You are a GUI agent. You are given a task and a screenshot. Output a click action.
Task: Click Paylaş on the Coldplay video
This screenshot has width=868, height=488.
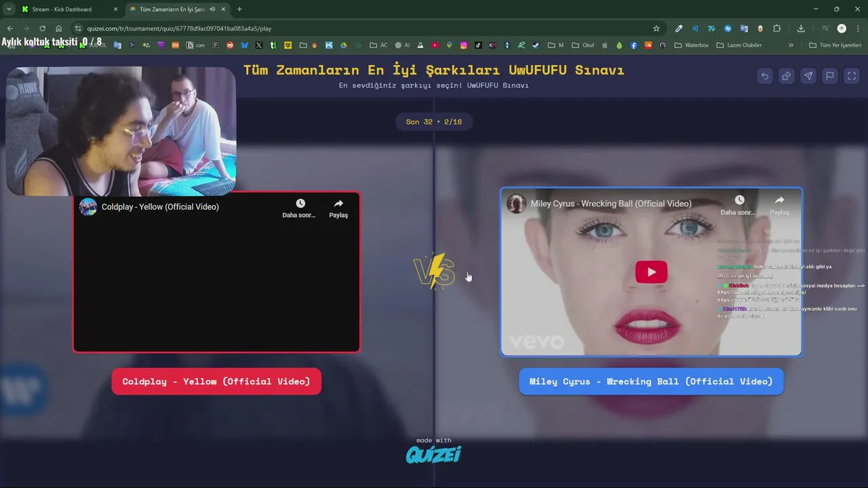[x=338, y=208]
